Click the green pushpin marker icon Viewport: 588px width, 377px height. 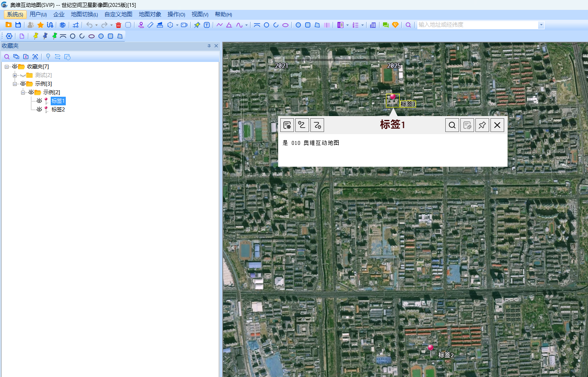[x=55, y=36]
